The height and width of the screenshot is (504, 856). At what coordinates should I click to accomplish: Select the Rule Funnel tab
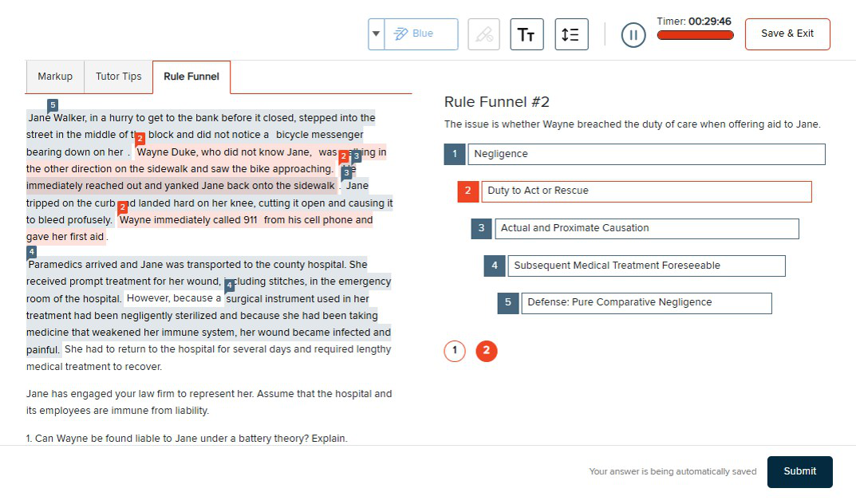pos(191,77)
